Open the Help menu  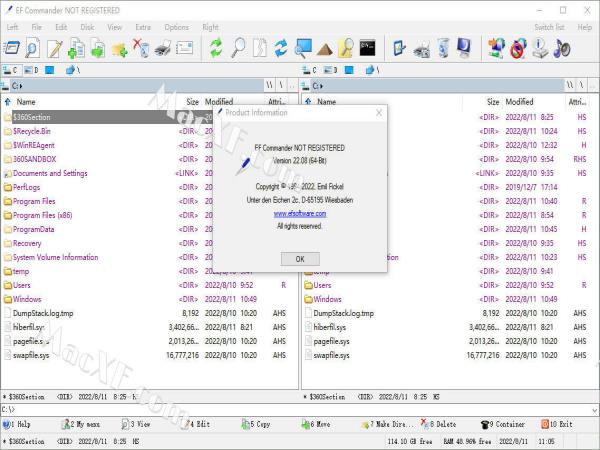coord(585,27)
